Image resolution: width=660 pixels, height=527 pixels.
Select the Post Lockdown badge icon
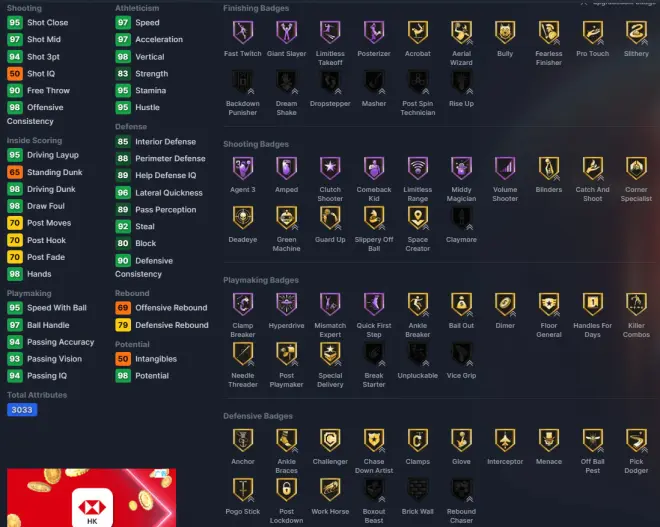(286, 490)
